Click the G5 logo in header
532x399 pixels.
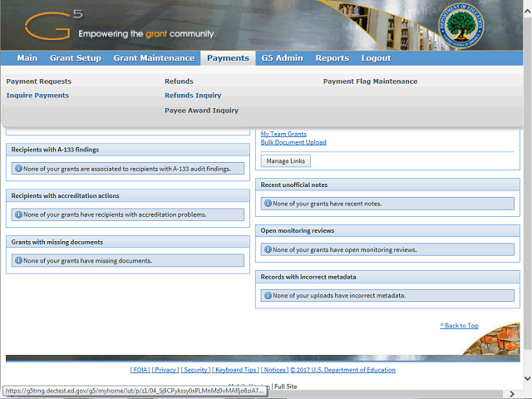50,27
